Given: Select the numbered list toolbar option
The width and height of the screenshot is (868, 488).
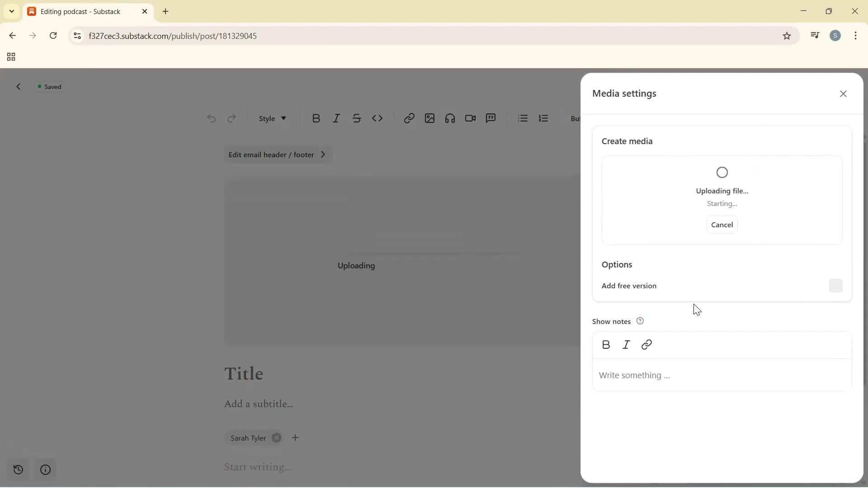Looking at the screenshot, I should pyautogui.click(x=543, y=118).
